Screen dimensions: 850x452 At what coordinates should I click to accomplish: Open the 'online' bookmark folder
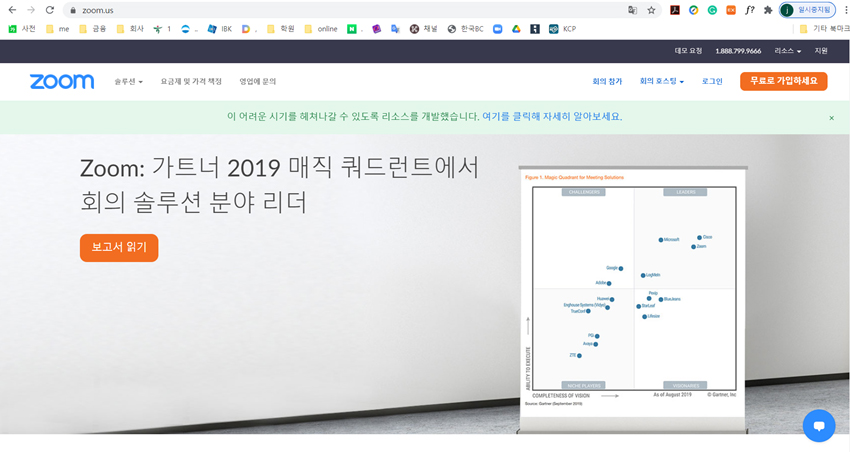[x=321, y=29]
